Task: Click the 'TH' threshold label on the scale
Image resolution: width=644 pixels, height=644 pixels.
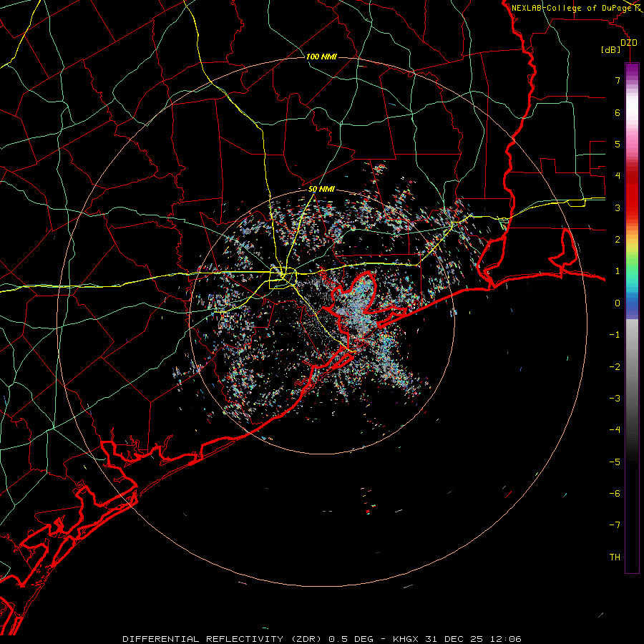Action: pyautogui.click(x=615, y=557)
